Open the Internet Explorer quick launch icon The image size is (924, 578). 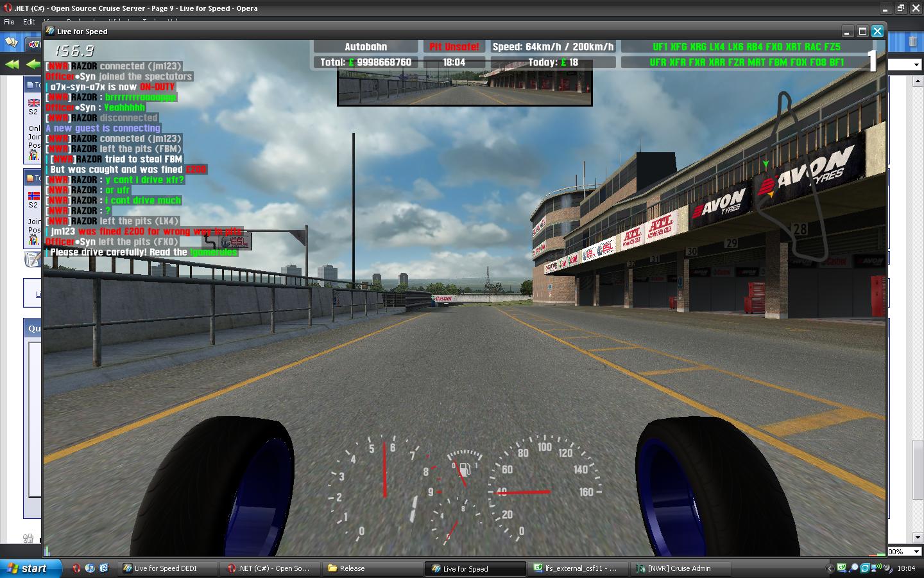pyautogui.click(x=104, y=568)
